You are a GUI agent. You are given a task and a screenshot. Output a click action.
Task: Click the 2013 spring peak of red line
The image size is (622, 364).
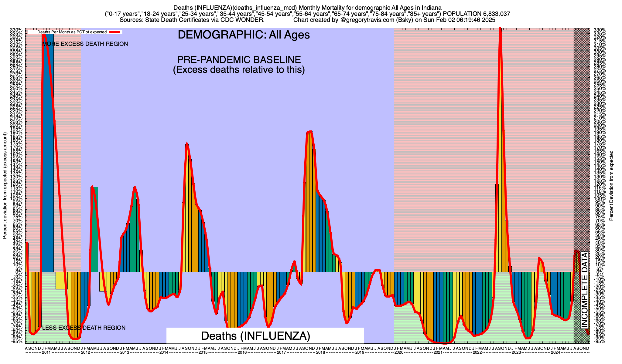pos(135,187)
